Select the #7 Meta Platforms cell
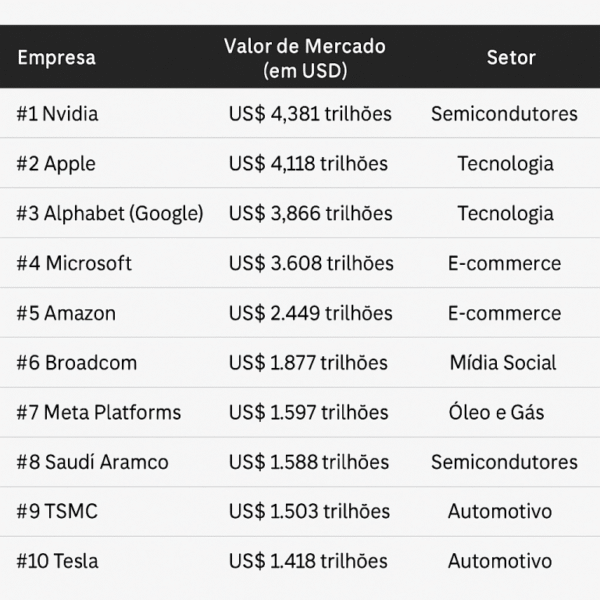 pos(99,412)
